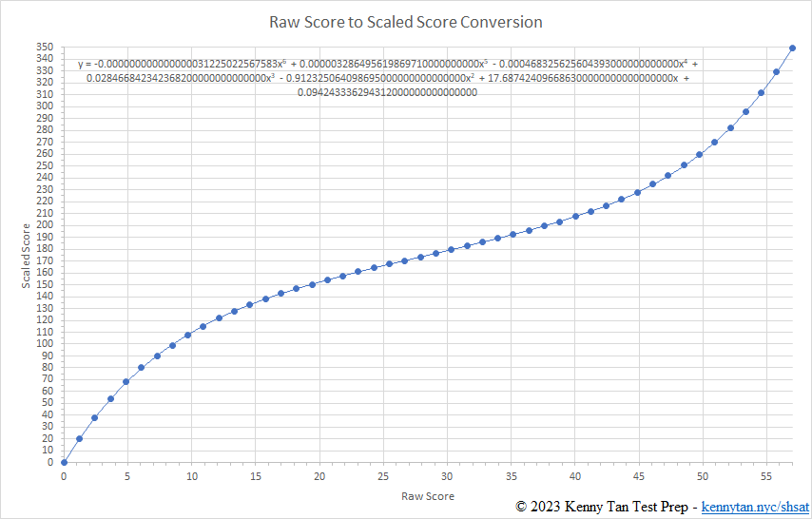Select the topmost data point near scaled score 350
The height and width of the screenshot is (519, 812).
tap(792, 48)
